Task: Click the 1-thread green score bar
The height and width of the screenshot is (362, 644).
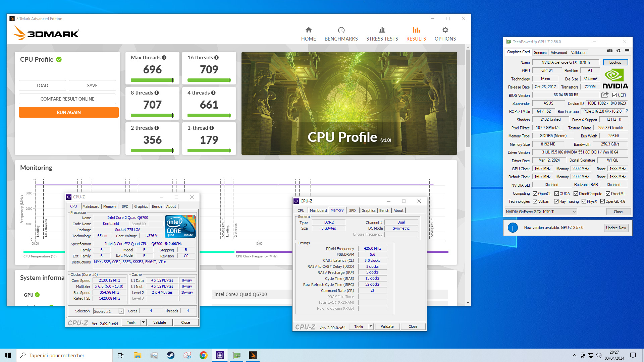Action: tap(209, 150)
